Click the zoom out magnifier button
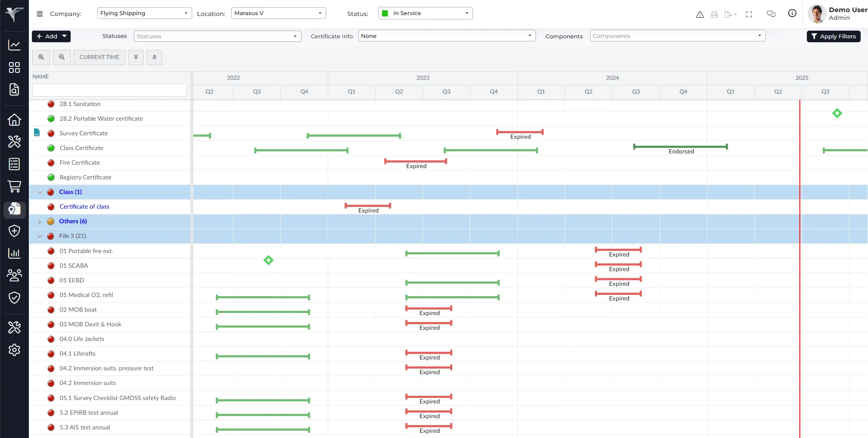 (x=62, y=57)
